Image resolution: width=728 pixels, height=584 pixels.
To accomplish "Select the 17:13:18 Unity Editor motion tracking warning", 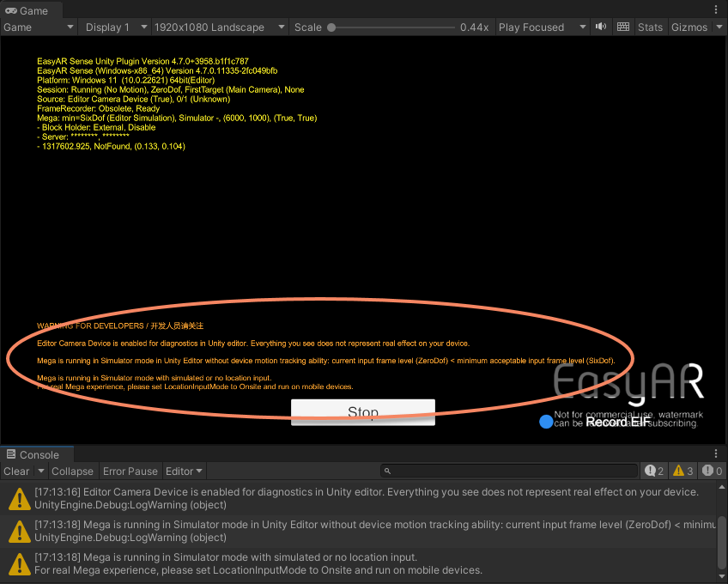I will [358, 531].
